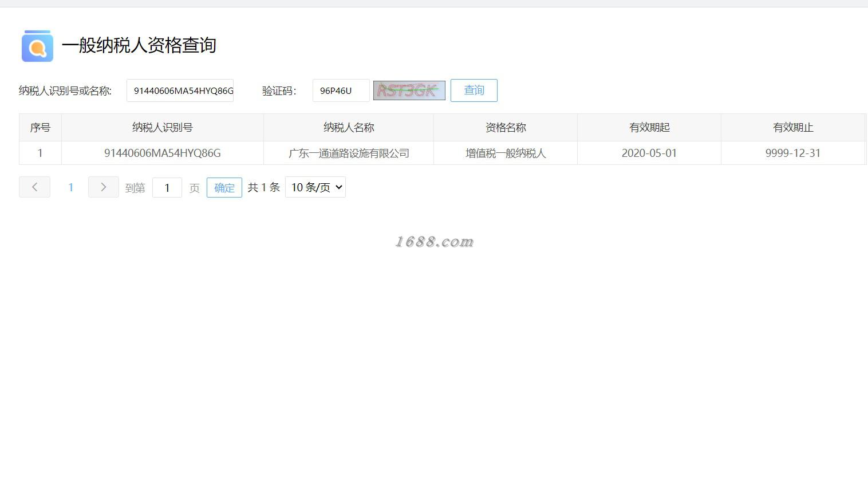Select taxpayer ID cell 91440606MA54HYQ86G in table
The image size is (868, 481).
[163, 153]
